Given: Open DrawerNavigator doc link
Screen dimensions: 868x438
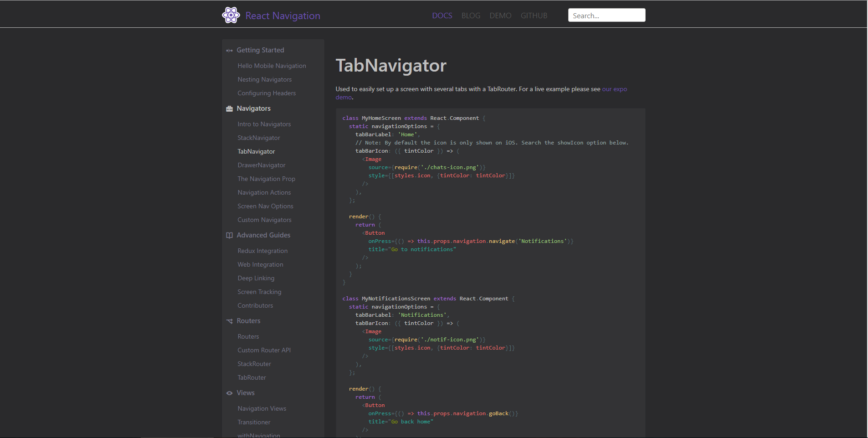Looking at the screenshot, I should point(261,165).
